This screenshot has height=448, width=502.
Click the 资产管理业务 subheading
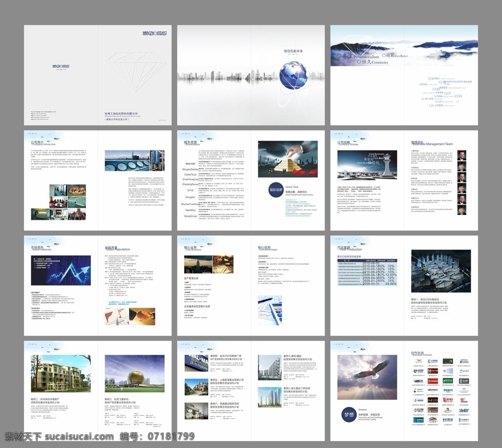pos(191,278)
